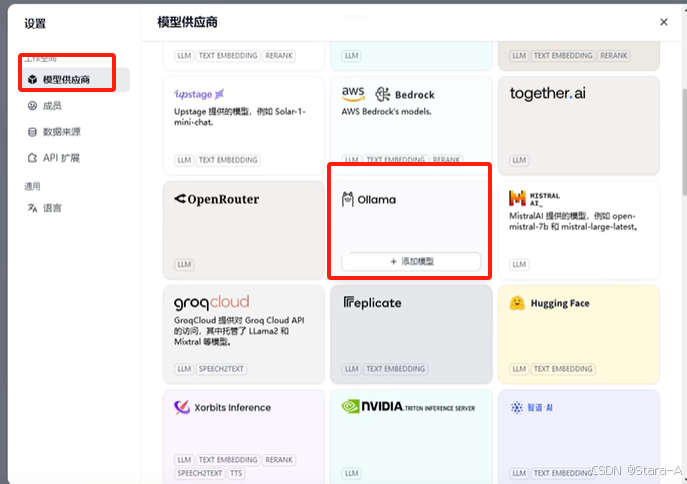Image resolution: width=687 pixels, height=484 pixels.
Task: Open the 模型供应商 settings section
Action: (75, 80)
